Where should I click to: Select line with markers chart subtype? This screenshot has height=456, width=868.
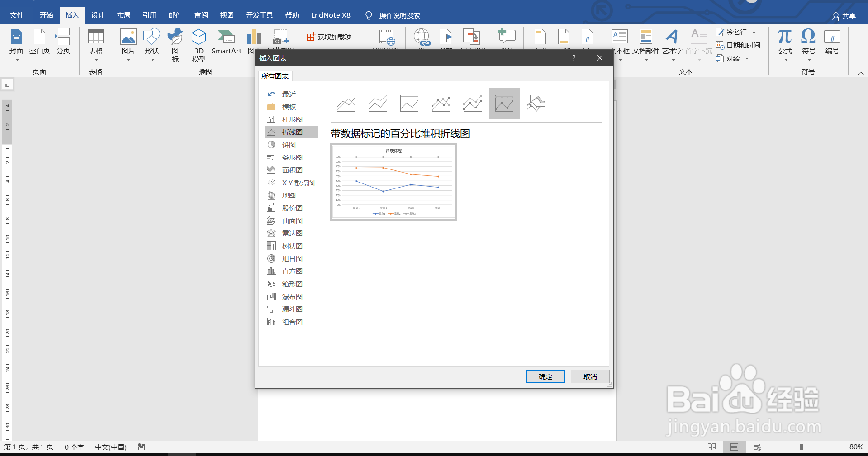click(x=441, y=103)
